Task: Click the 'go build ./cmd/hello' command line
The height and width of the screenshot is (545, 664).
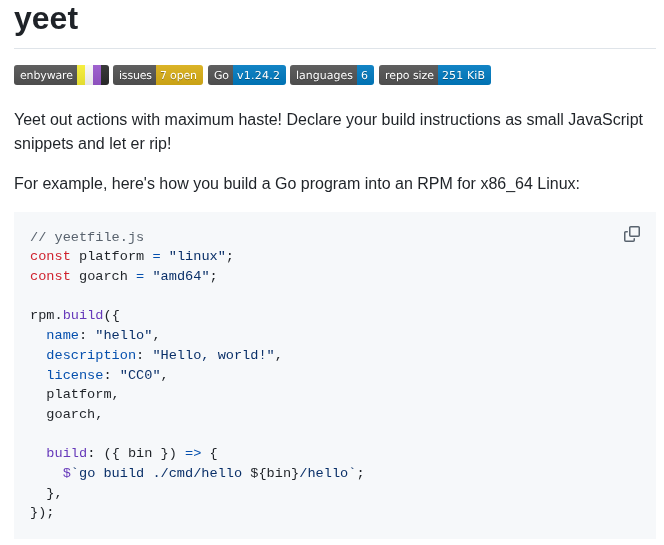Action: coord(213,473)
